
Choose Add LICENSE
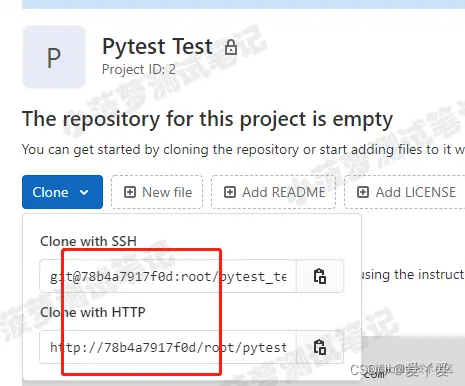[x=405, y=192]
